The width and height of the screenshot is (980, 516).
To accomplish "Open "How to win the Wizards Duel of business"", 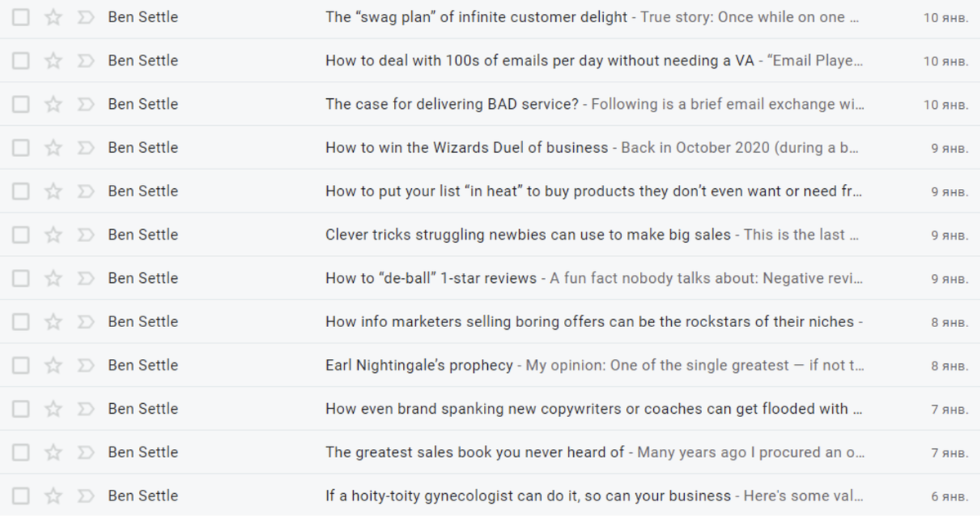I will point(466,148).
